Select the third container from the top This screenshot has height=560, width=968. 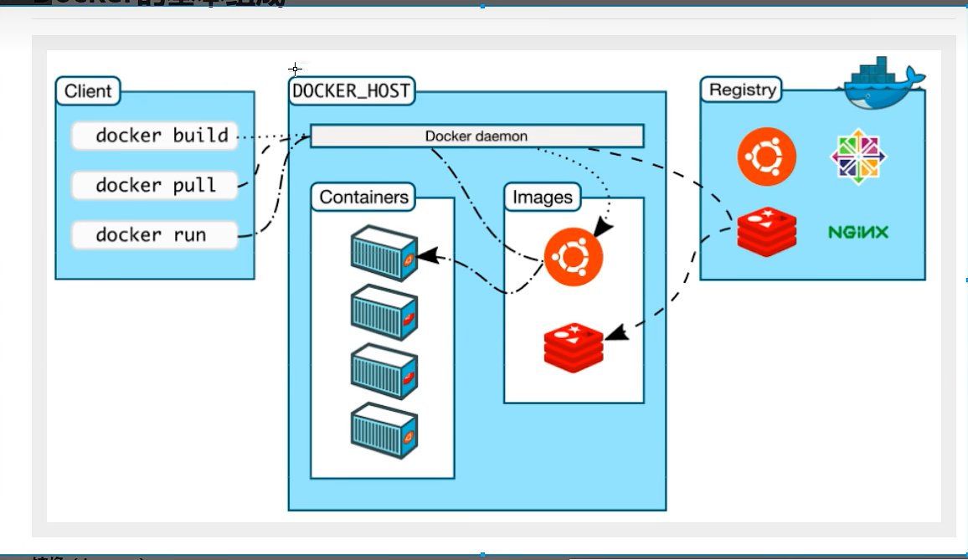tap(384, 371)
